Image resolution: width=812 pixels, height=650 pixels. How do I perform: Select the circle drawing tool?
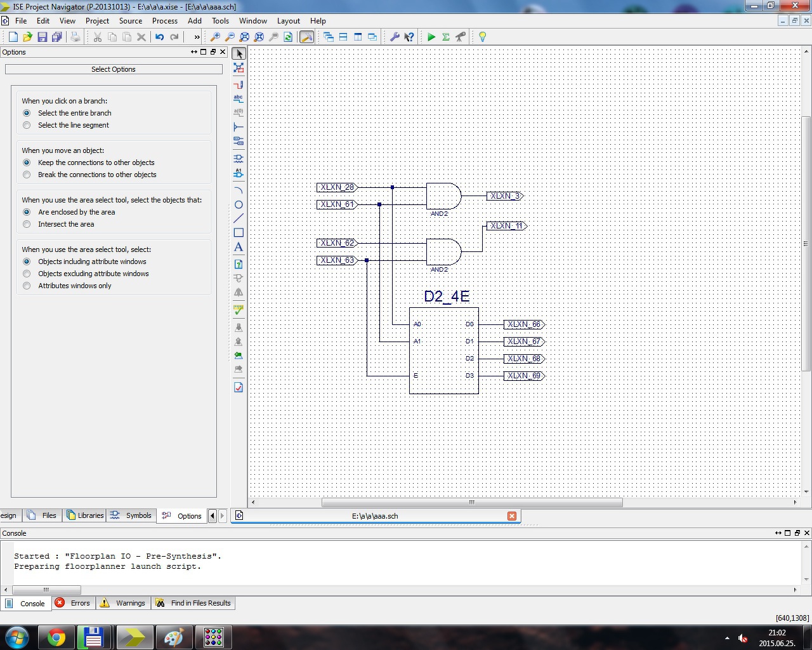coord(239,204)
